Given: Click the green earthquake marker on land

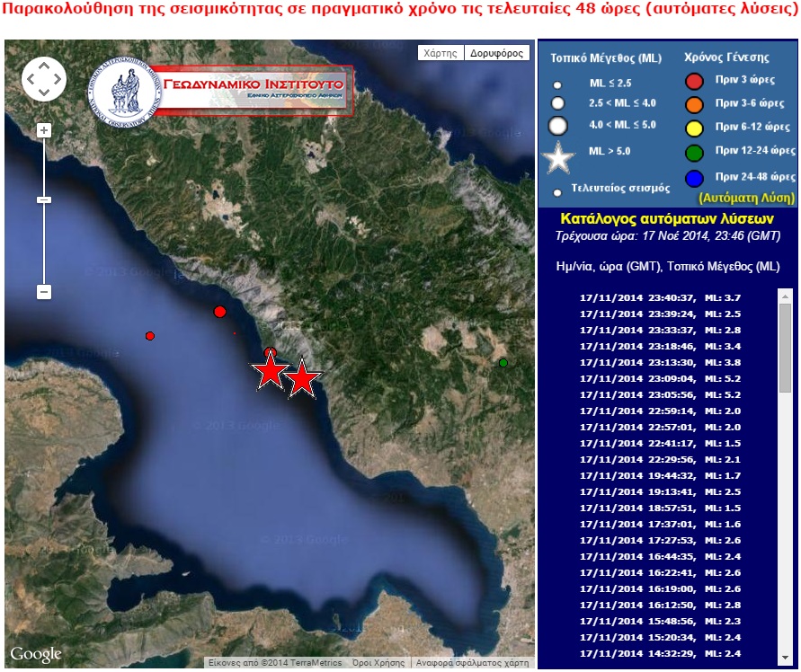Looking at the screenshot, I should [x=503, y=363].
